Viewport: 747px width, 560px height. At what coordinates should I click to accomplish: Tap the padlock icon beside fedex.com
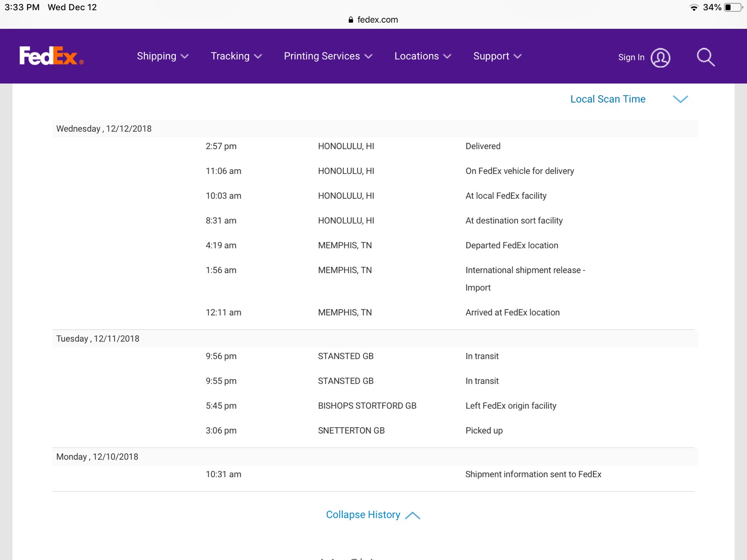coord(351,20)
